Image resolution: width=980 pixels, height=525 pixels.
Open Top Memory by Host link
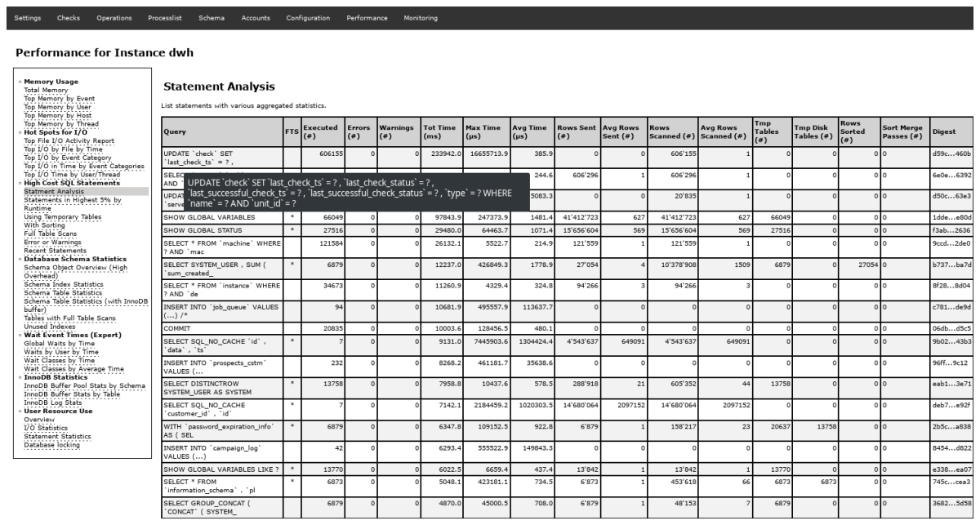point(58,115)
